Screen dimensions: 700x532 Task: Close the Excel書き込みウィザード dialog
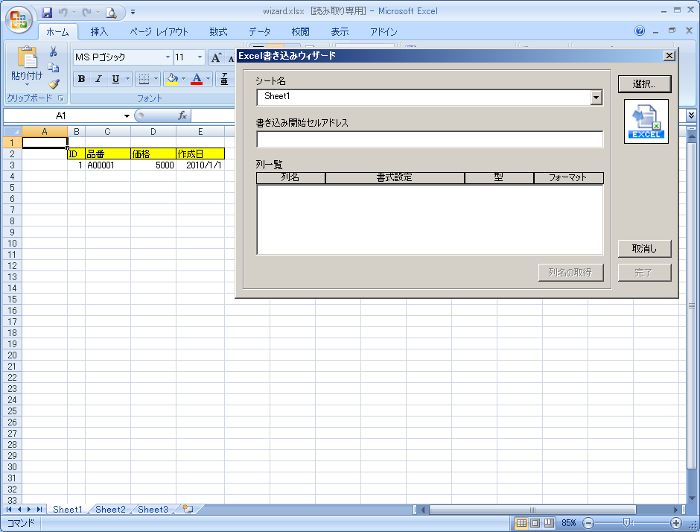(x=669, y=56)
